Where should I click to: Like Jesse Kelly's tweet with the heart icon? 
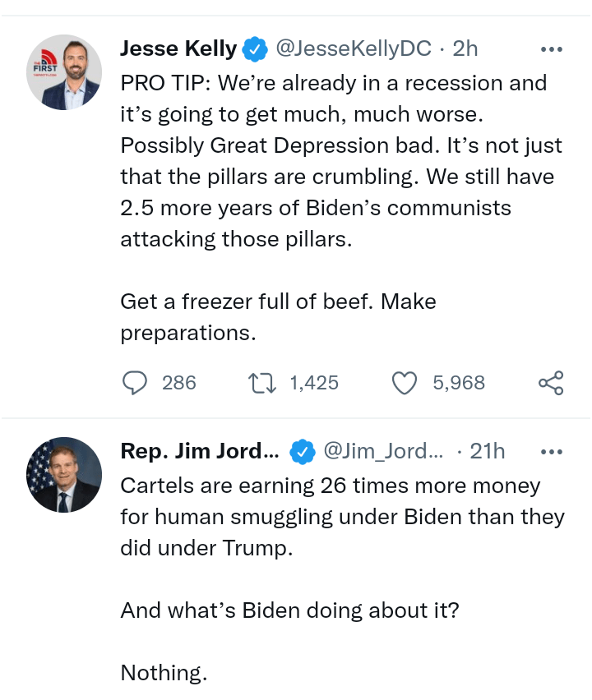405,383
